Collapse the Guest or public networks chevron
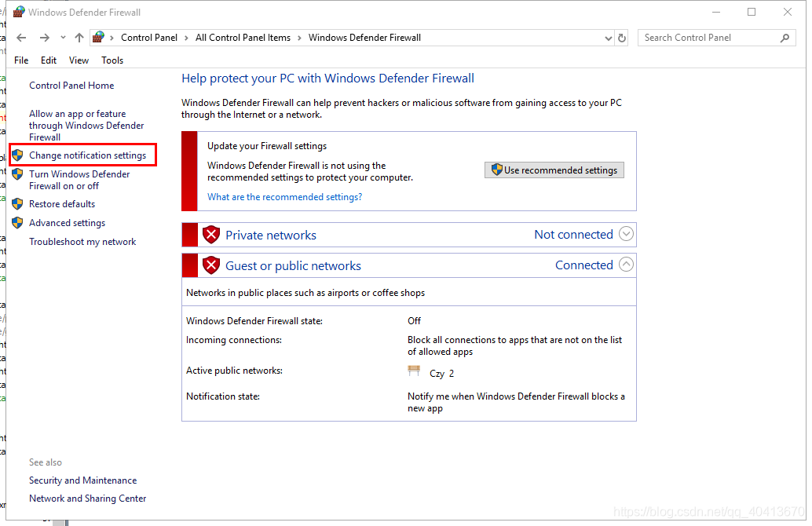This screenshot has height=526, width=812. tap(626, 265)
